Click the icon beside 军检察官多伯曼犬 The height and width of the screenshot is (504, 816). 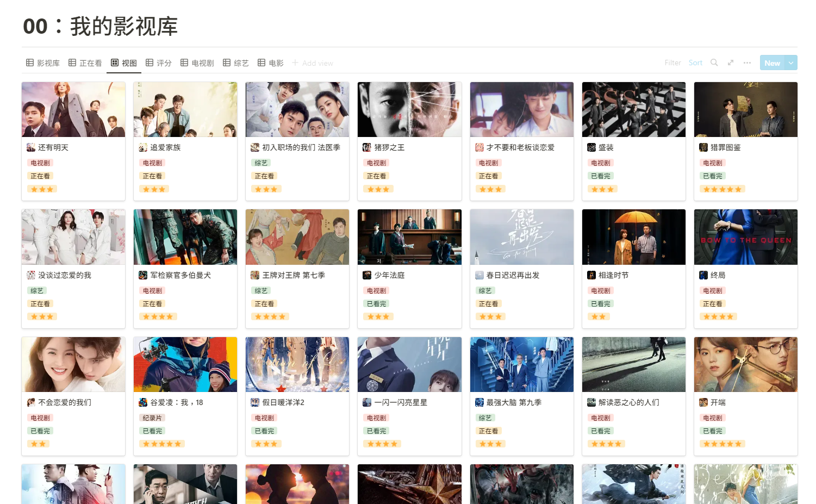[x=143, y=275]
